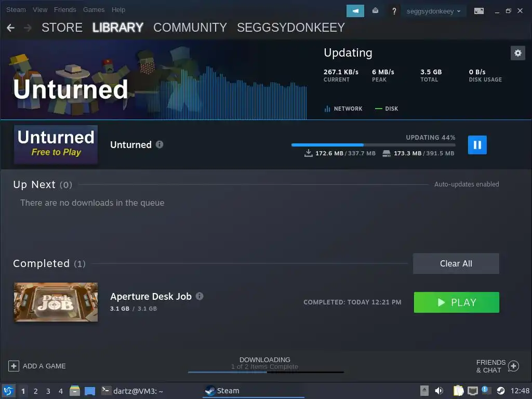This screenshot has height=399, width=532.
Task: Open the Help menu
Action: (x=118, y=9)
